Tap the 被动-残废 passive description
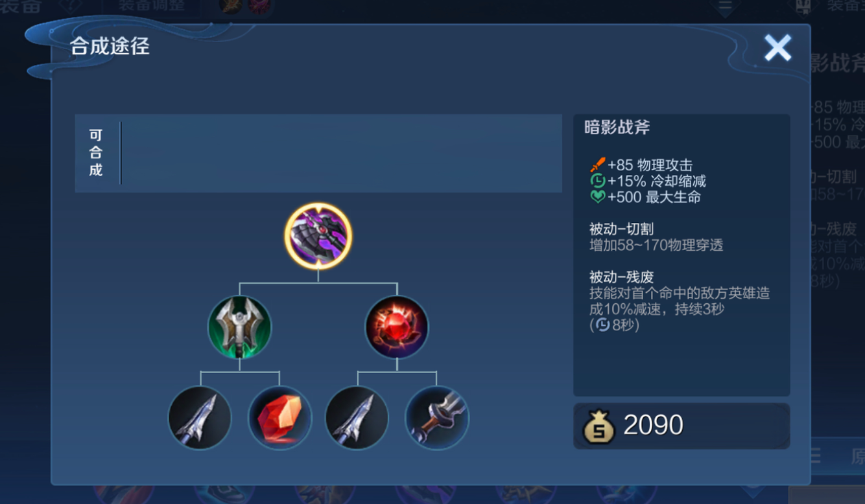The height and width of the screenshot is (504, 865). click(680, 301)
